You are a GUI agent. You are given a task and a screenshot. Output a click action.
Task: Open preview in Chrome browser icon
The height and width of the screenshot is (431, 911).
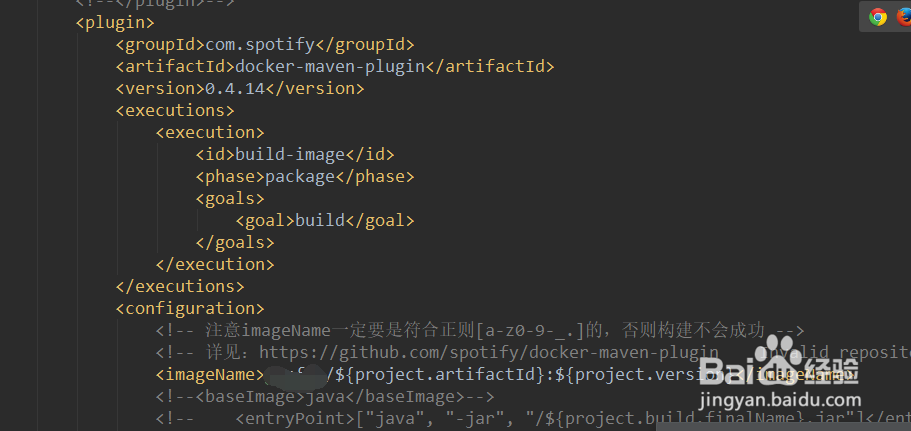tap(878, 17)
